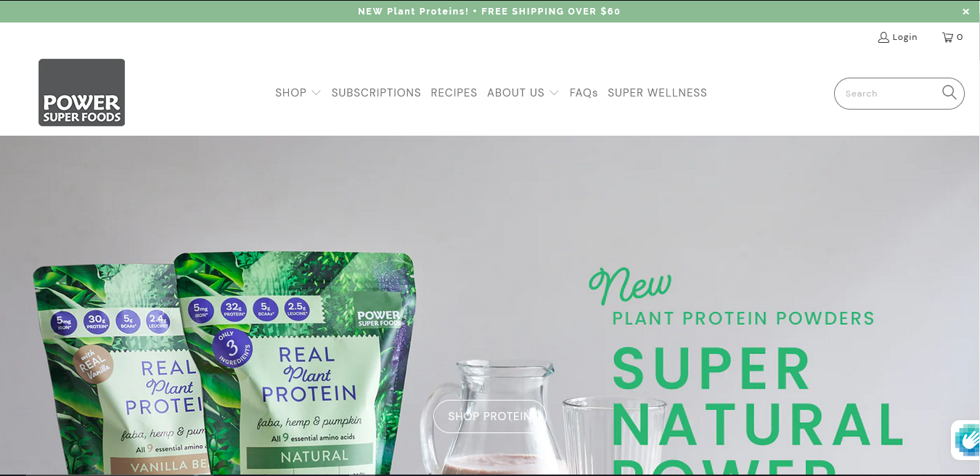Screen dimensions: 980x476
Task: Open the shopping cart icon
Action: coord(947,37)
